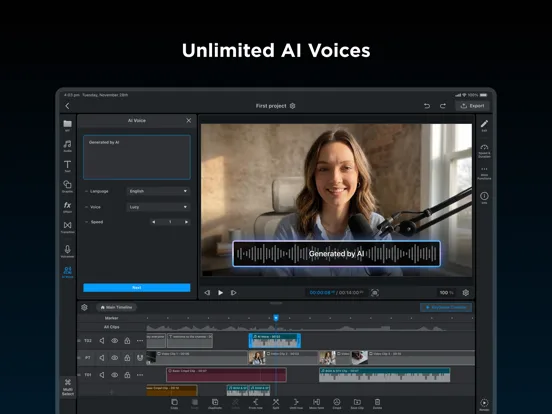This screenshot has width=552, height=414.
Task: Open the Audio music-note panel
Action: [67, 145]
